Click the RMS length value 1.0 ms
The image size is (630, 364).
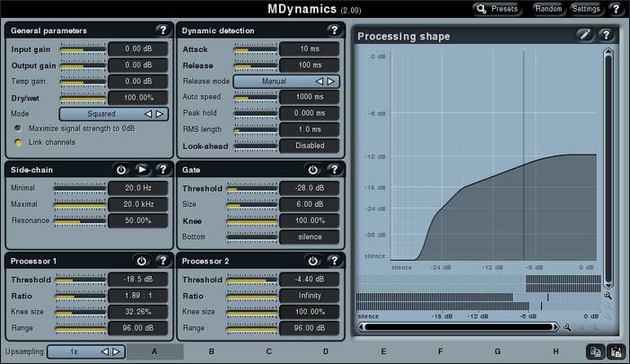coord(310,129)
